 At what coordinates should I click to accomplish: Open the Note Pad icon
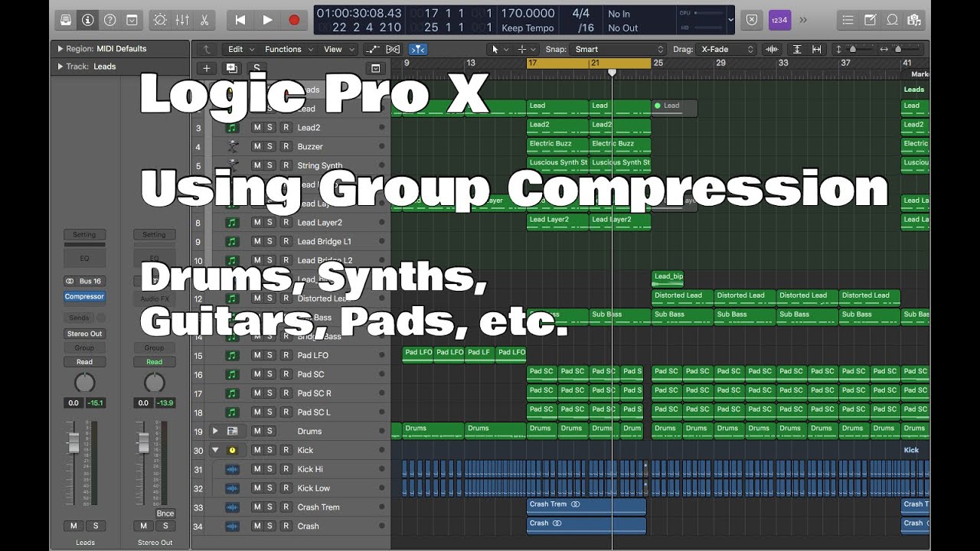(x=870, y=20)
